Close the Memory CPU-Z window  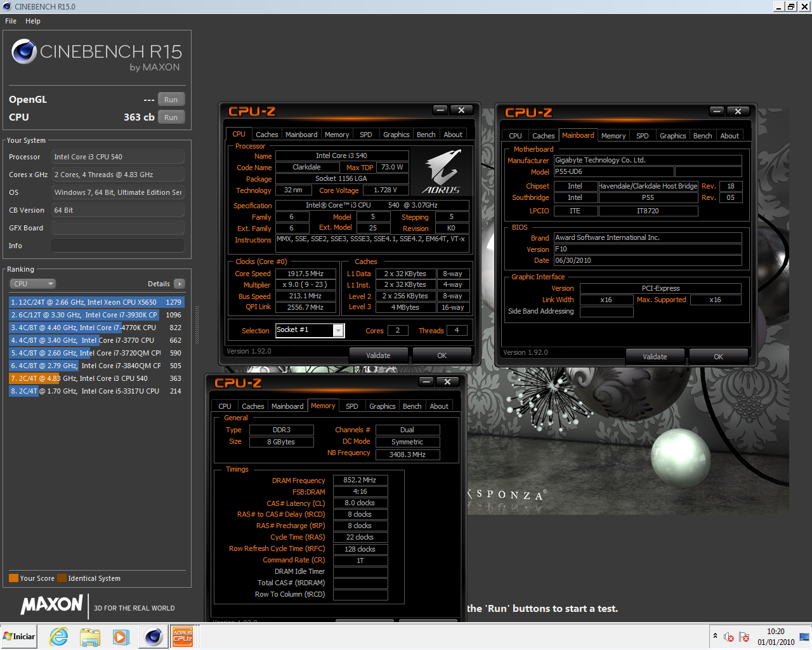pos(448,381)
